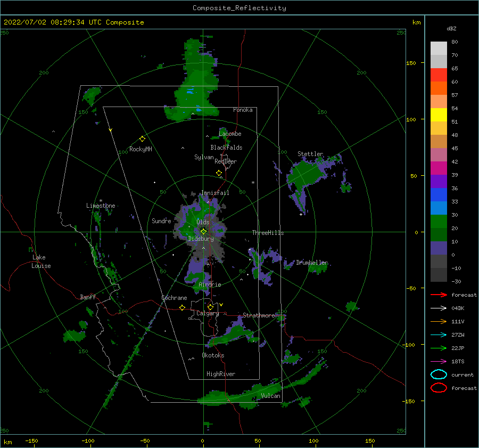Viewport: 479px width, 448px height.
Task: Click the Ponoka city label
Action: (x=243, y=110)
